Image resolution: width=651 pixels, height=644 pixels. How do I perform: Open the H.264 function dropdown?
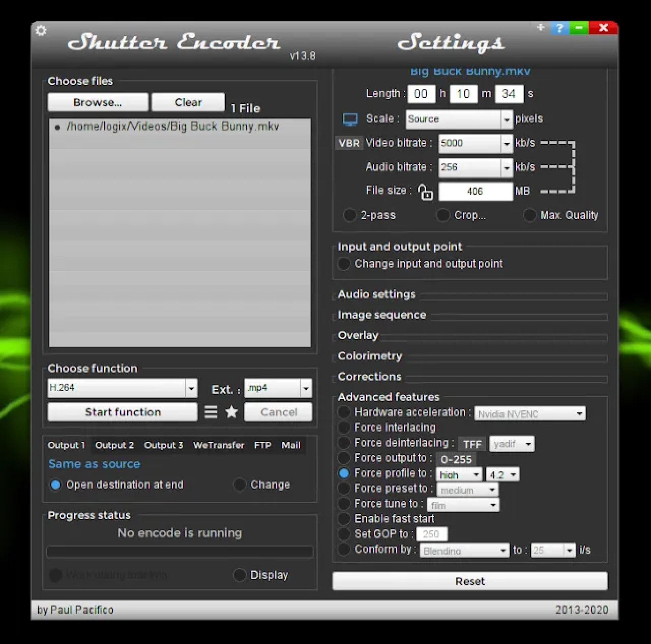pos(191,388)
